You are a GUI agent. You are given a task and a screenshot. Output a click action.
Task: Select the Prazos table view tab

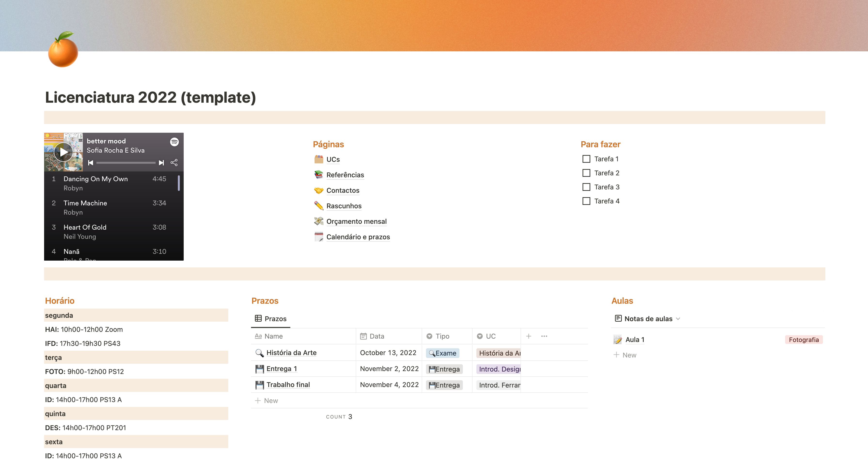tap(271, 318)
